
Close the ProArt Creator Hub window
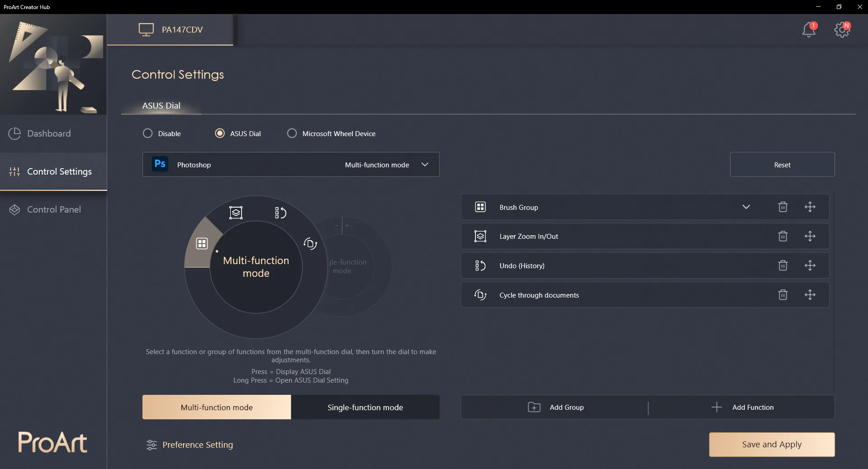pyautogui.click(x=859, y=7)
